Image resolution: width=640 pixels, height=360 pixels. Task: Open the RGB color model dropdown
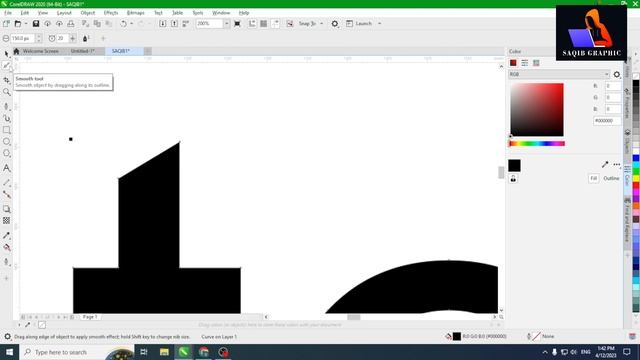point(559,74)
